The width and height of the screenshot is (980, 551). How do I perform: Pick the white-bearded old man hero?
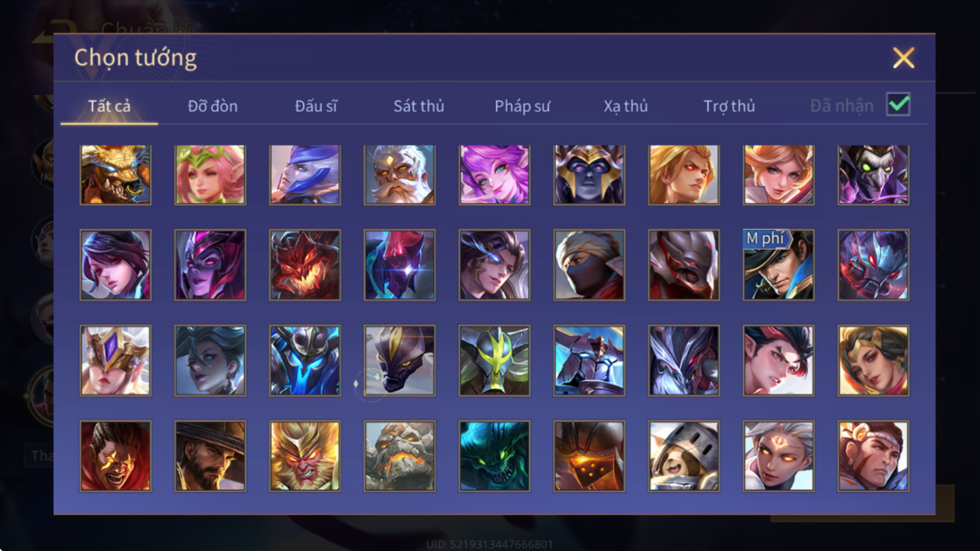pyautogui.click(x=399, y=175)
